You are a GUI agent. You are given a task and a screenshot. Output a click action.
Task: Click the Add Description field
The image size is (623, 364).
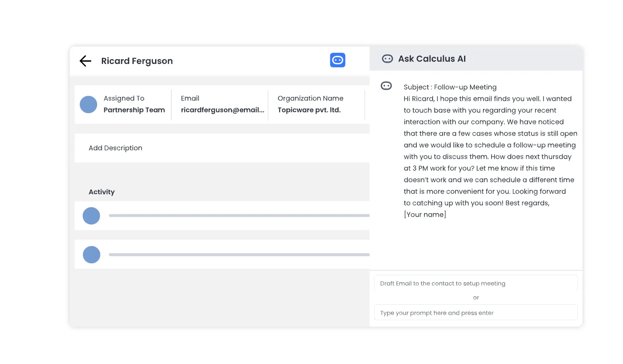(x=222, y=148)
